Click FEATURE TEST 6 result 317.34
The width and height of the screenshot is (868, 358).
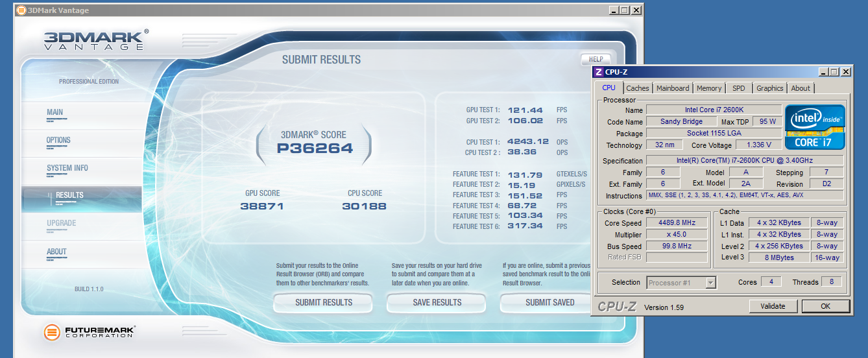click(525, 226)
